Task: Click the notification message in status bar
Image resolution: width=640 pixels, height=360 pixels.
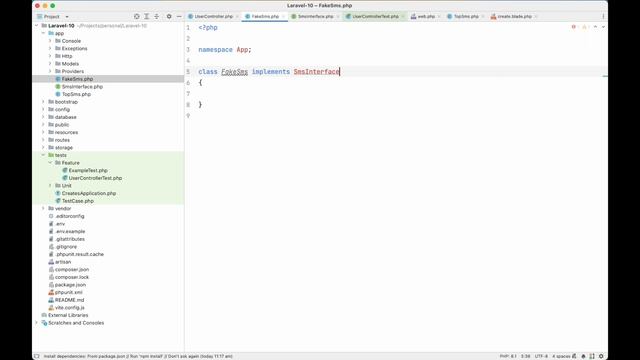Action: 138,356
